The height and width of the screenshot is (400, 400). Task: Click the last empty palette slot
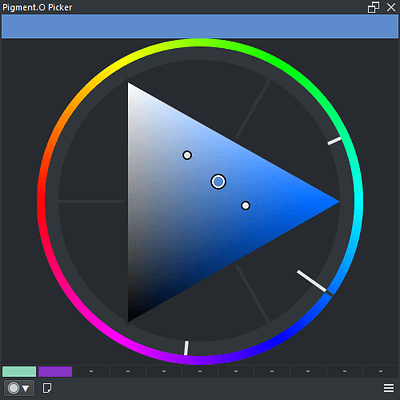click(x=380, y=371)
